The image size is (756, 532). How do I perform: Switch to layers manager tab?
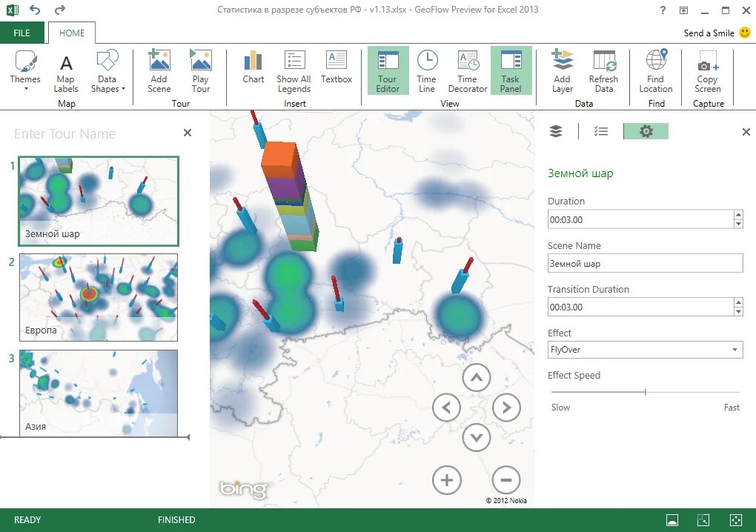coord(556,131)
